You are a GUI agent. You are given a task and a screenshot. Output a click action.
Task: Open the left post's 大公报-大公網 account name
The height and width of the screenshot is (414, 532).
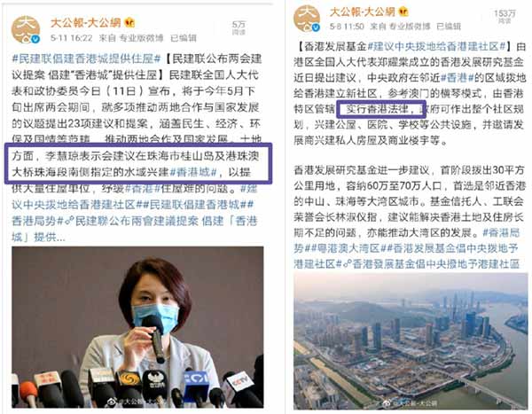coord(86,23)
